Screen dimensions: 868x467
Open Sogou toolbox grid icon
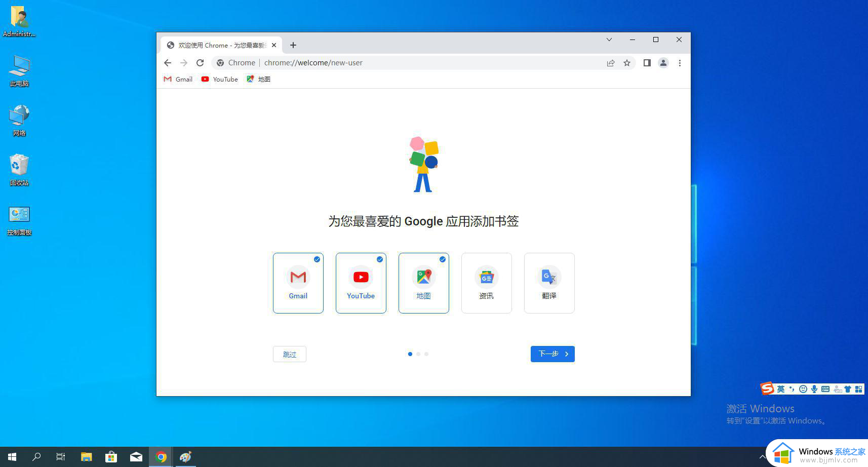tap(858, 389)
